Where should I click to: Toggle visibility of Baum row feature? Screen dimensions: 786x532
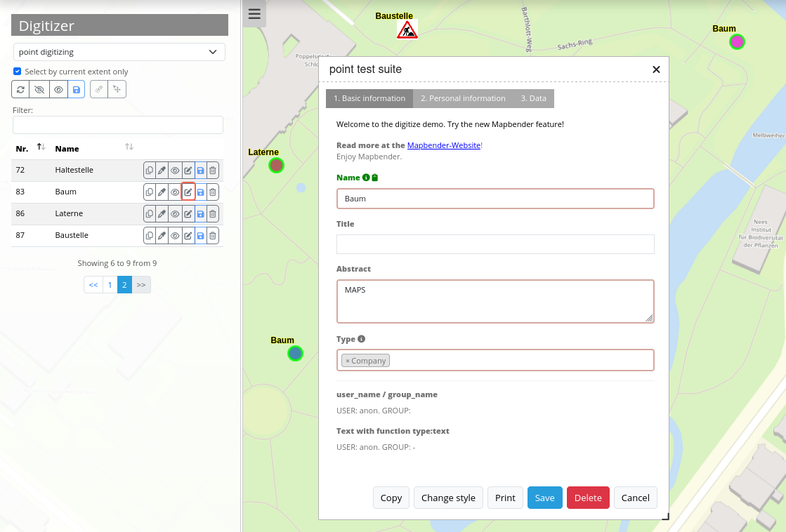[175, 192]
